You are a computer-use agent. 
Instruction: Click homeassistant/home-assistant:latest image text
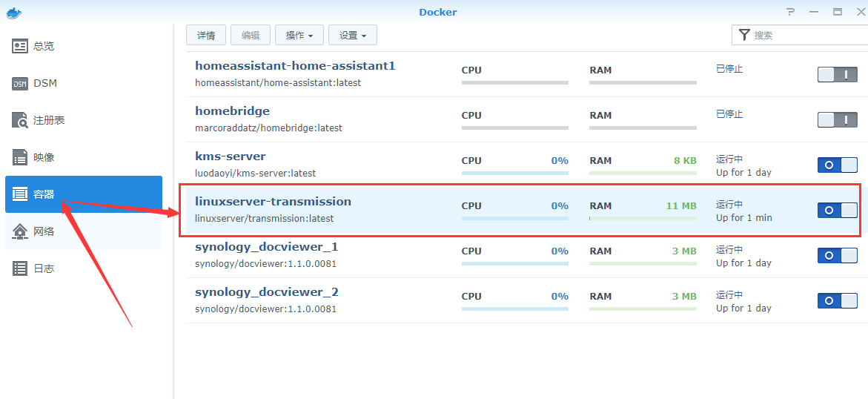tap(278, 82)
